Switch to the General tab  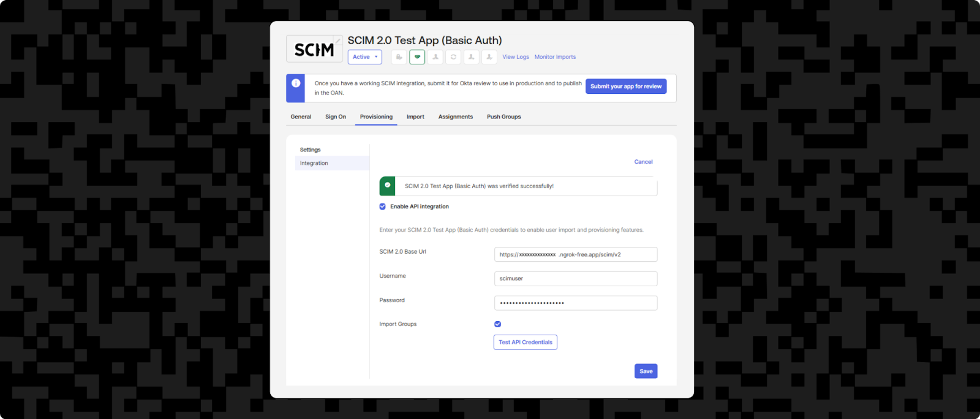pyautogui.click(x=301, y=117)
